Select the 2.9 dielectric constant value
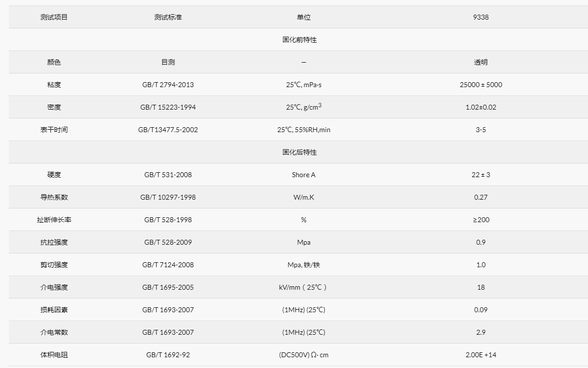The height and width of the screenshot is (368, 588). pyautogui.click(x=481, y=332)
